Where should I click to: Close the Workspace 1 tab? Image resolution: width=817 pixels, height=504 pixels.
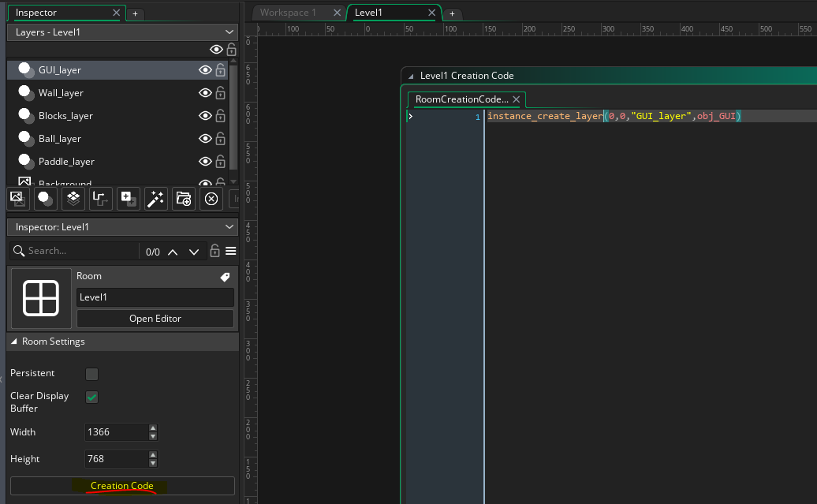[x=337, y=13]
